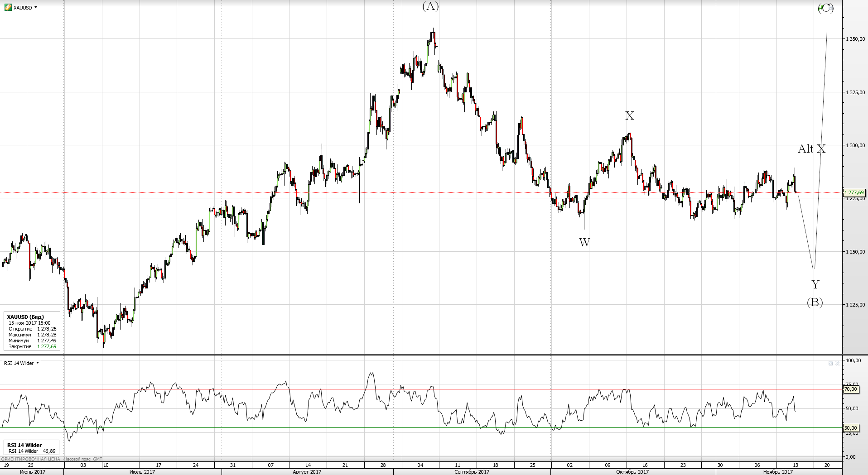
Task: Click the XAUUSD (Бид) OHLC info box
Action: [x=32, y=331]
